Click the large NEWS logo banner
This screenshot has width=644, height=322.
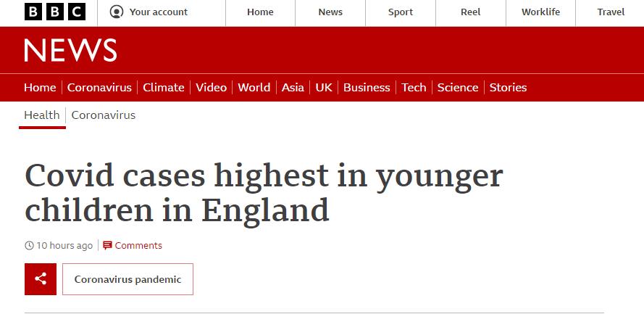(70, 50)
